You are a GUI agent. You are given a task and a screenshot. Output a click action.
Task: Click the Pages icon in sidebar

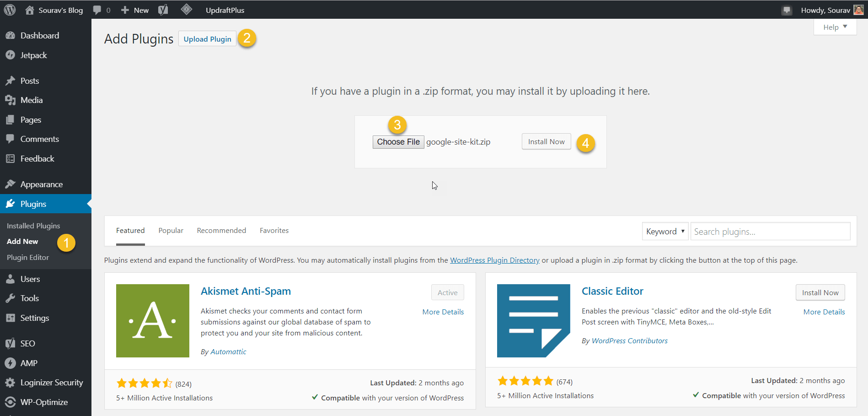[x=11, y=120]
